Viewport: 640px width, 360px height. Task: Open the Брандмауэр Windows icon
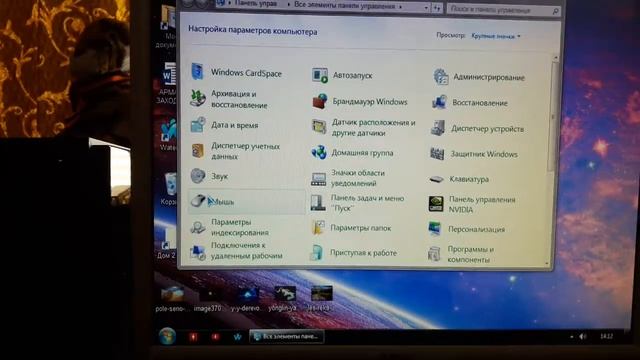tap(320, 101)
